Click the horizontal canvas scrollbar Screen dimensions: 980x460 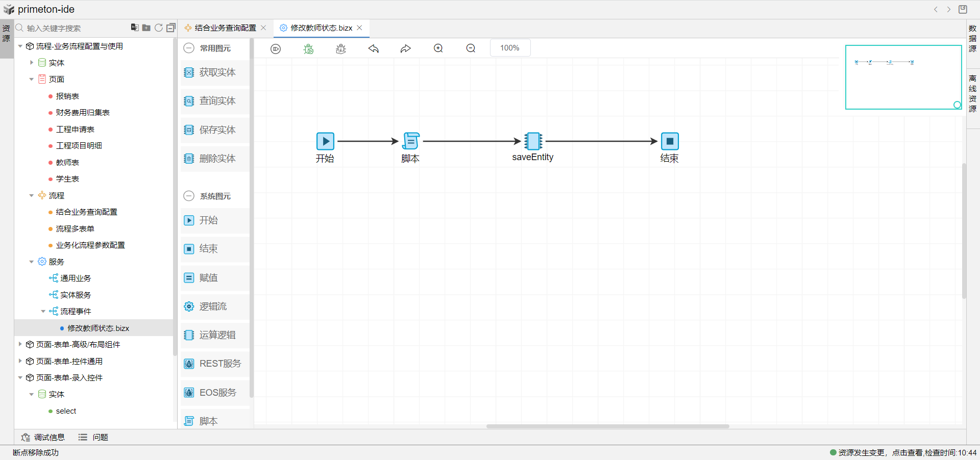[x=607, y=426]
